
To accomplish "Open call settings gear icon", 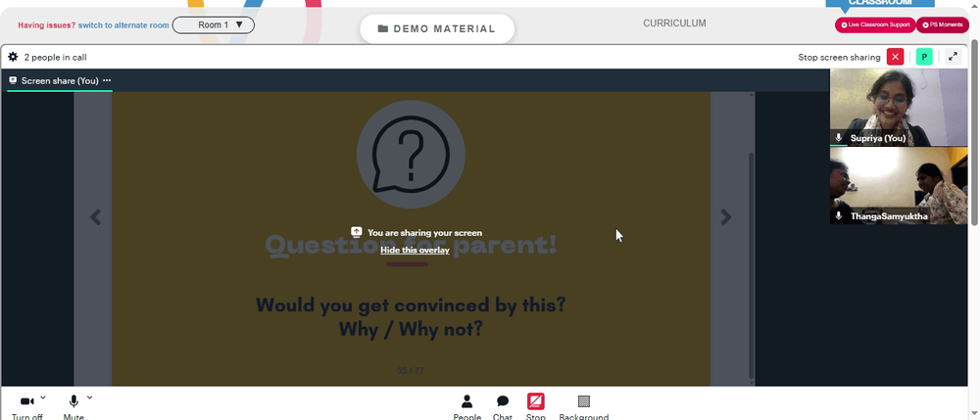I will coord(13,57).
